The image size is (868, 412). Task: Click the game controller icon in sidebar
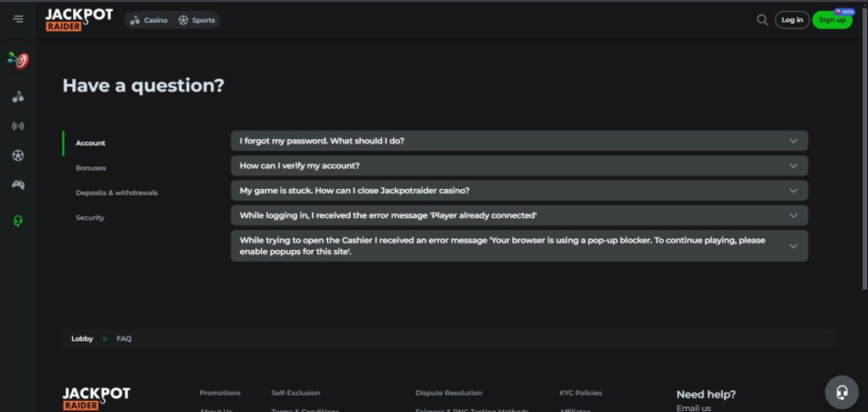(18, 185)
